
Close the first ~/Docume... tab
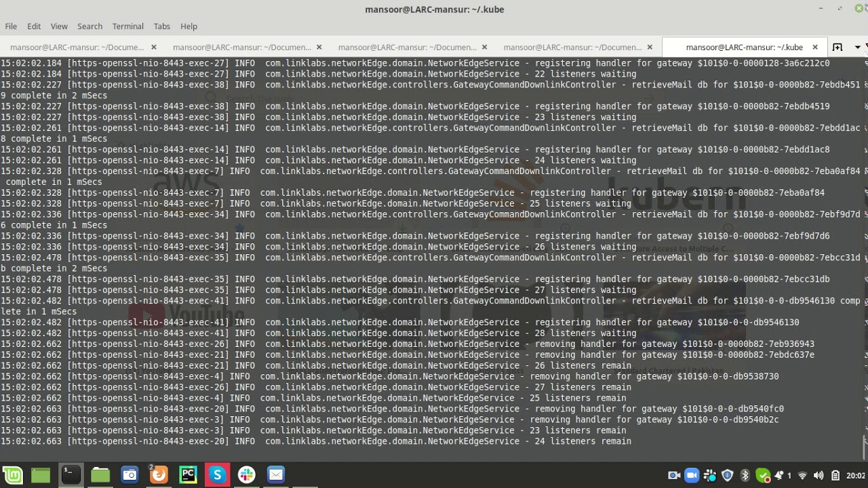pyautogui.click(x=154, y=47)
